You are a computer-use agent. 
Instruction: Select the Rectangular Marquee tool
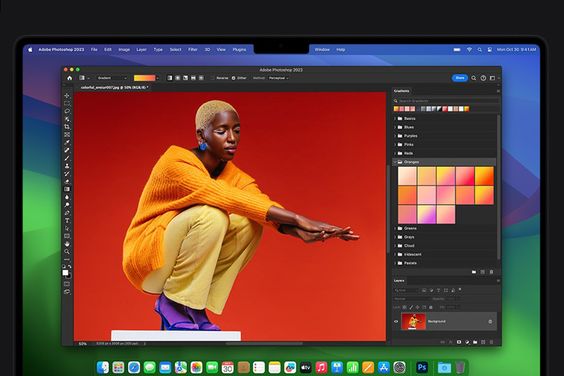(x=67, y=103)
